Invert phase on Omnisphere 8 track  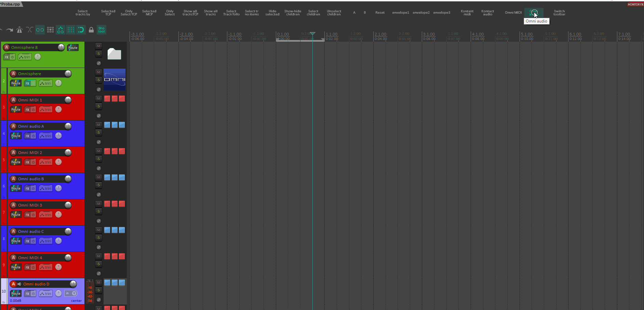coord(99,63)
